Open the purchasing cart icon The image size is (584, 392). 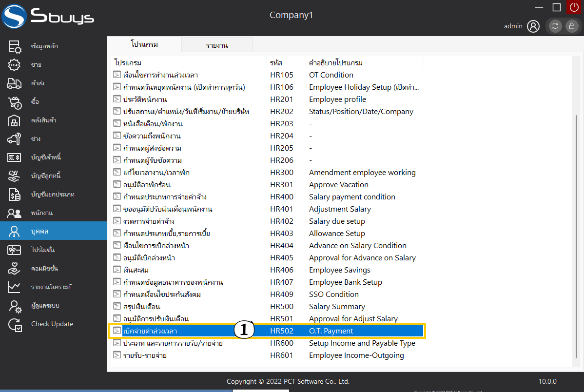15,102
